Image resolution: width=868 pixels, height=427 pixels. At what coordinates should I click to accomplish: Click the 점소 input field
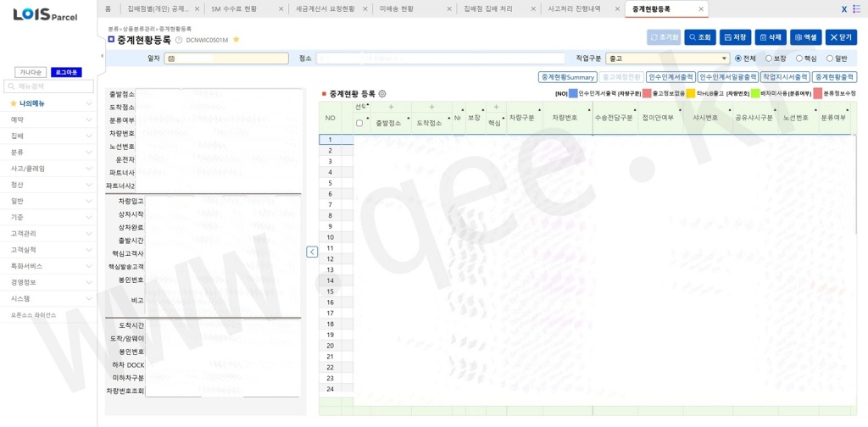(x=440, y=58)
